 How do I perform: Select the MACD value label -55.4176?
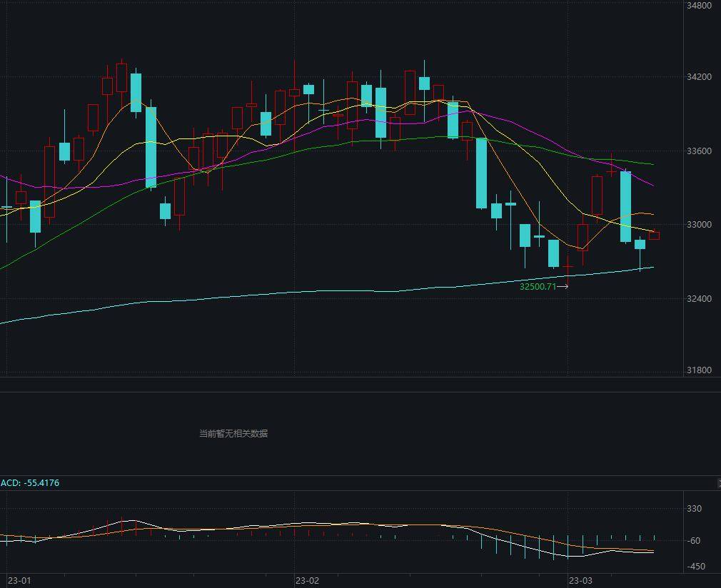pyautogui.click(x=30, y=483)
